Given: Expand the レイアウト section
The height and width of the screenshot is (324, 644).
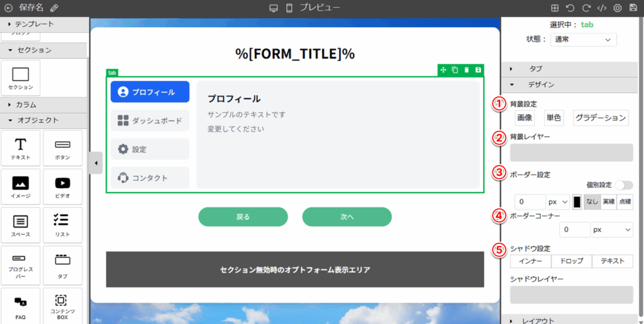Looking at the screenshot, I should 538,320.
